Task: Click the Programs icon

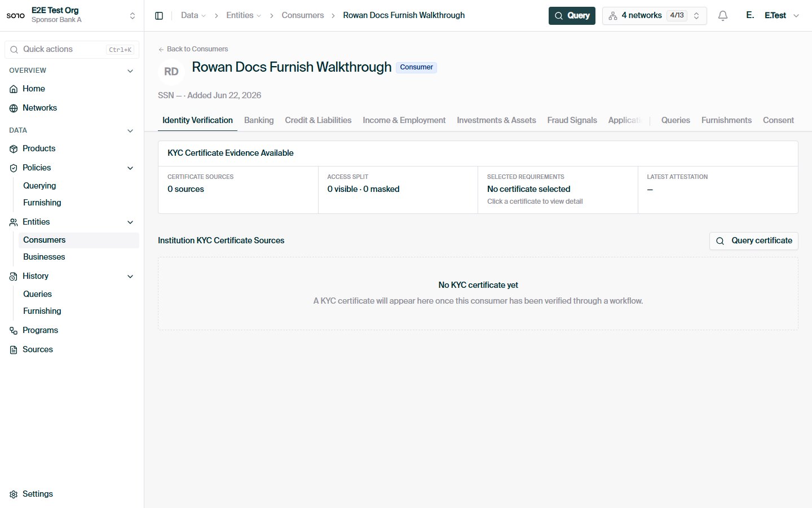Action: tap(14, 331)
